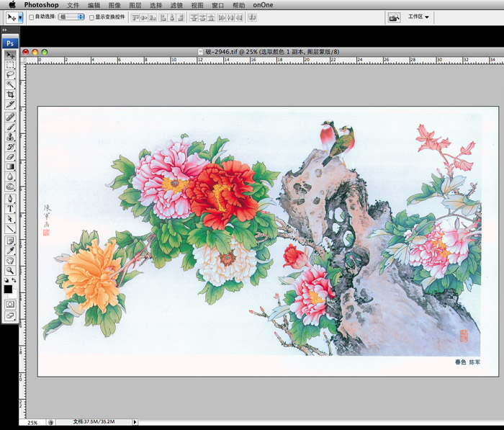Select the Eraser tool

coord(10,157)
